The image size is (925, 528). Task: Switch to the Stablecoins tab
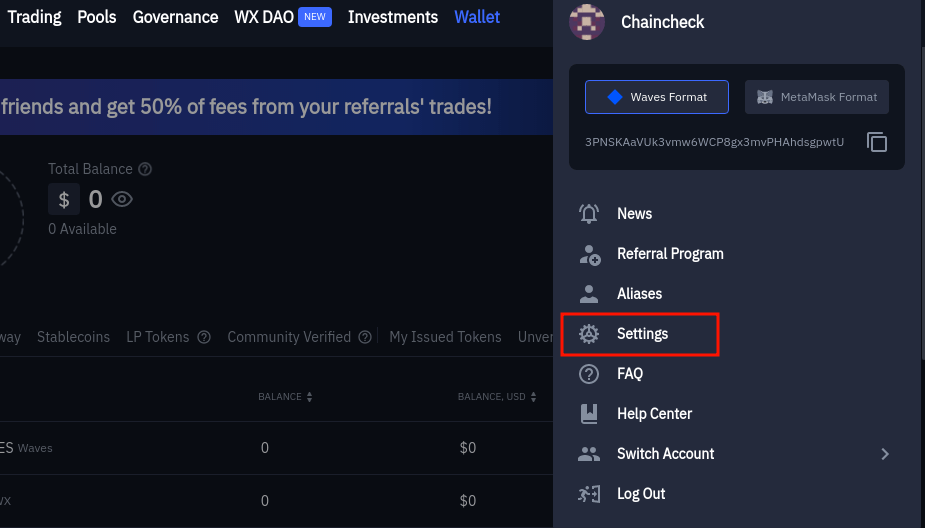click(73, 337)
